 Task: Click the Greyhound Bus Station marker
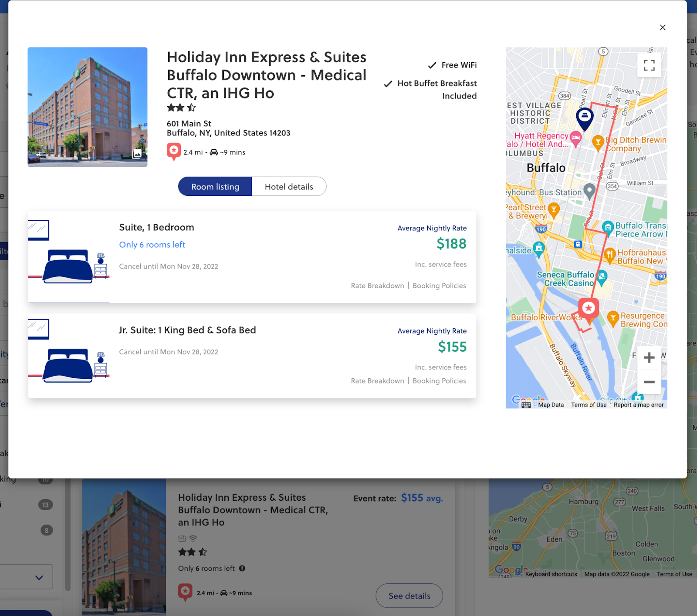click(589, 191)
